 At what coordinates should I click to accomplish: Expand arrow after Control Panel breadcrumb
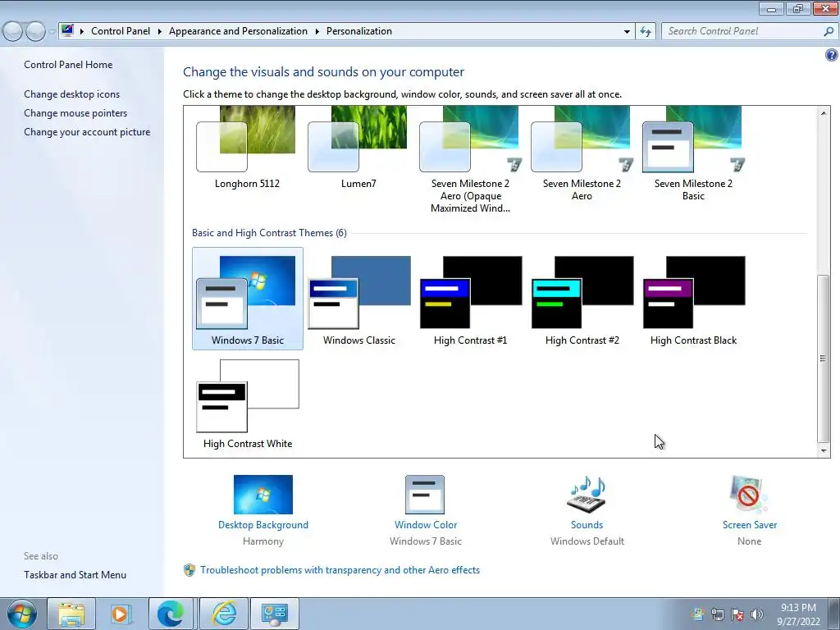click(160, 32)
